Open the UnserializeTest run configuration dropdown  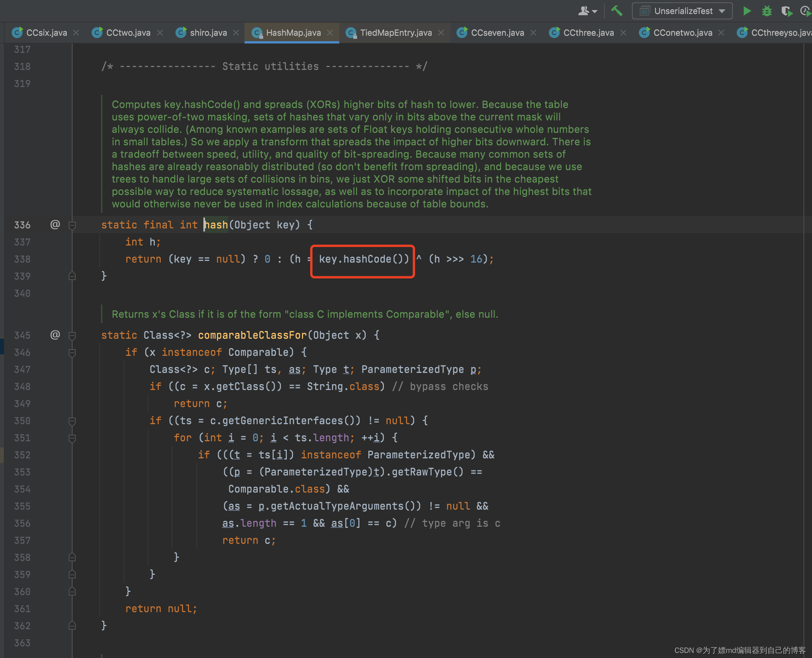point(682,11)
